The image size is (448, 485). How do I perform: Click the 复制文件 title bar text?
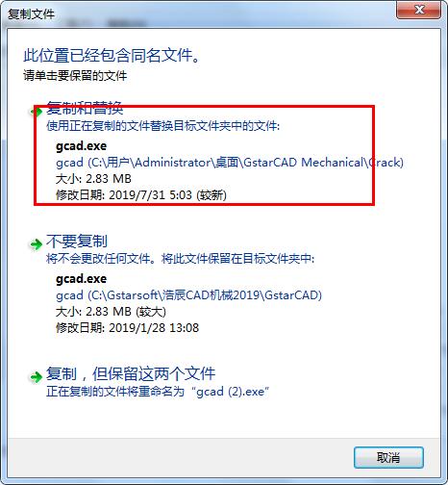pyautogui.click(x=31, y=14)
